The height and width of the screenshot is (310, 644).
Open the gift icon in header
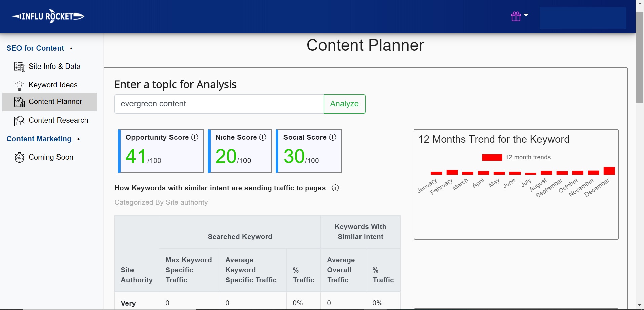pyautogui.click(x=516, y=16)
